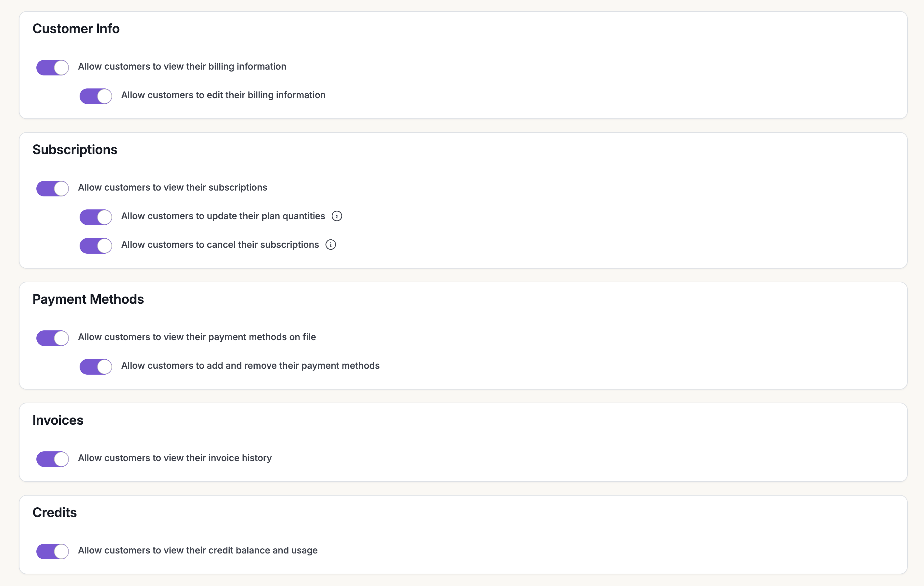Screen dimensions: 924x586
Task: Turn off add and remove payment methods
Action: [x=96, y=367]
